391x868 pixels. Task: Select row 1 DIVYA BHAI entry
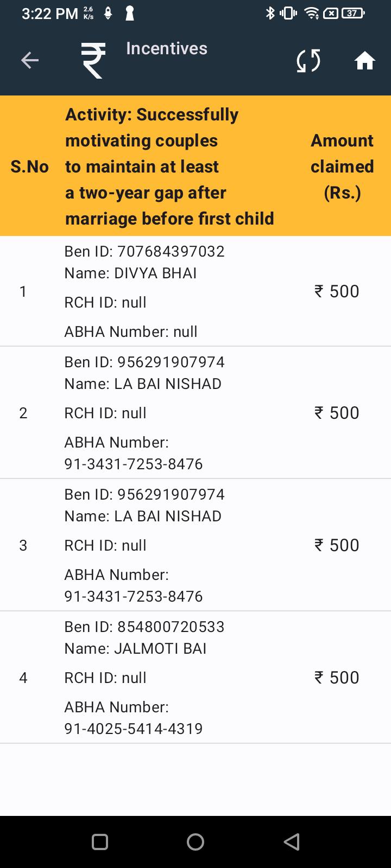pos(195,291)
